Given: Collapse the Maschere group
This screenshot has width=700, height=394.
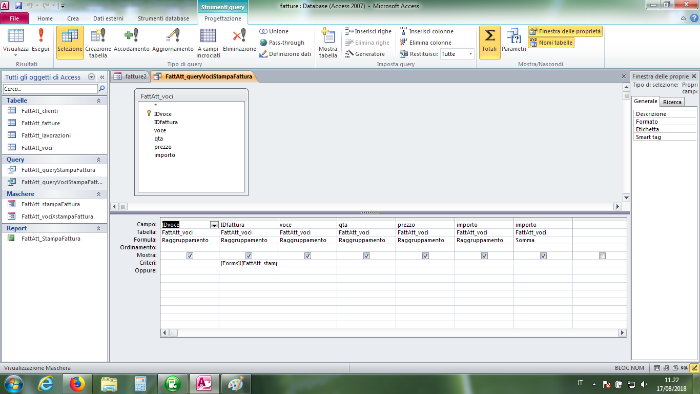Looking at the screenshot, I should click(x=99, y=194).
